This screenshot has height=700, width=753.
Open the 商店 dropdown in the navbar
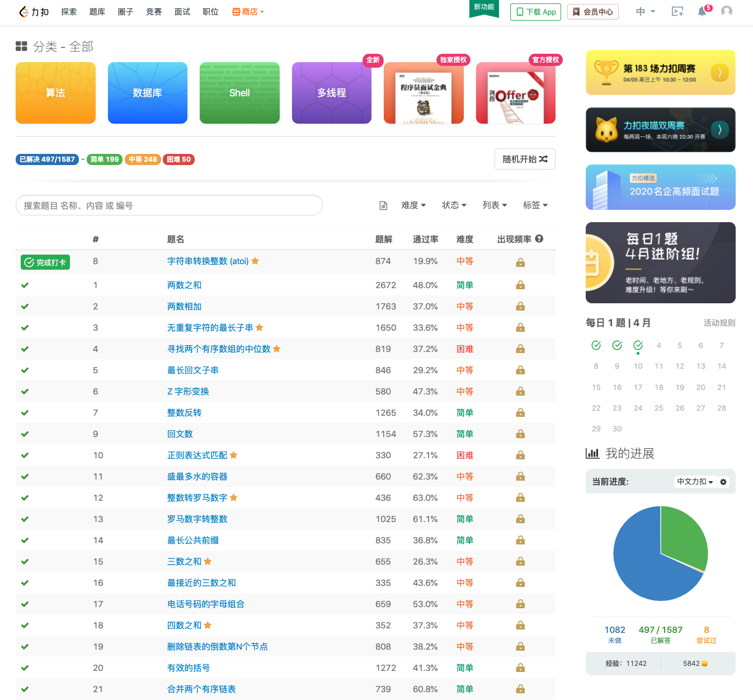[248, 11]
